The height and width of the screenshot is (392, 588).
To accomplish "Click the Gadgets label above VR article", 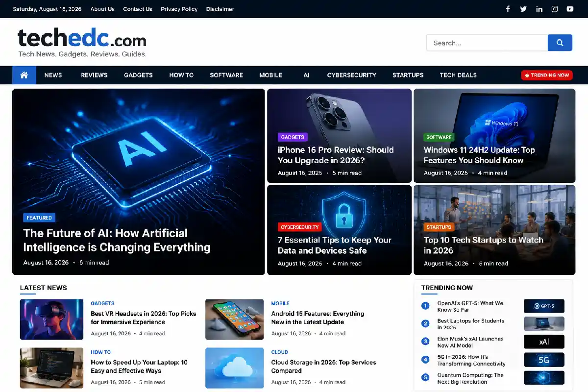I will click(102, 303).
